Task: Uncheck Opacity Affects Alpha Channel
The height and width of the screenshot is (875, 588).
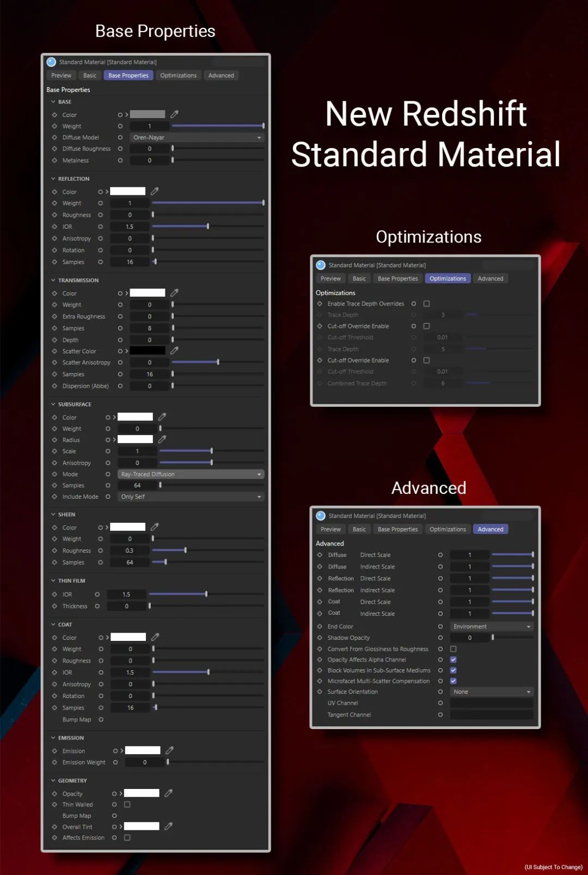Action: (453, 659)
